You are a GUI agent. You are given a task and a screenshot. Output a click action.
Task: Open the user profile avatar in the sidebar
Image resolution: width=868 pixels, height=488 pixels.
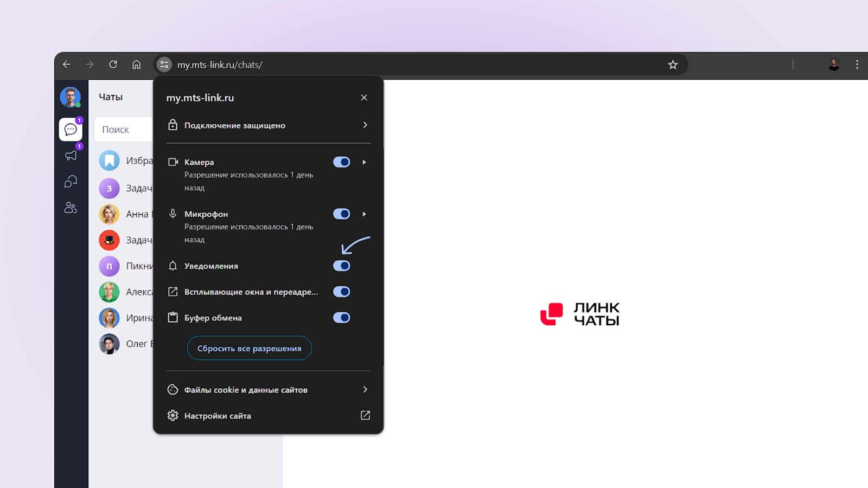71,97
